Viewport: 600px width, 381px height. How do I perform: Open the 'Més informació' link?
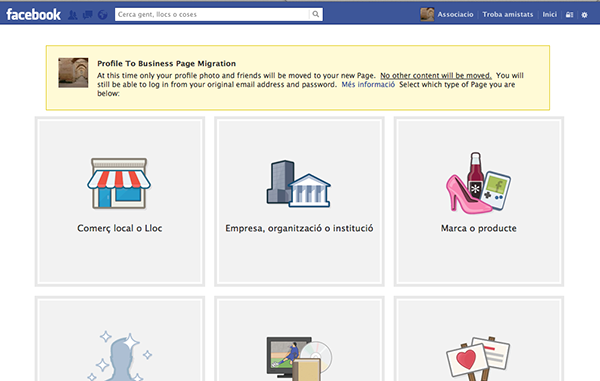coord(368,84)
